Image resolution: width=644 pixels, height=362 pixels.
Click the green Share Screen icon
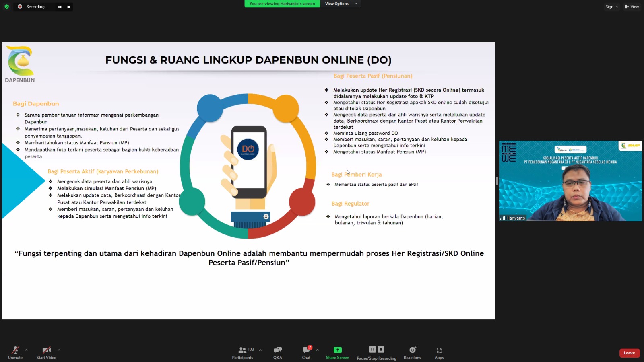tap(337, 350)
